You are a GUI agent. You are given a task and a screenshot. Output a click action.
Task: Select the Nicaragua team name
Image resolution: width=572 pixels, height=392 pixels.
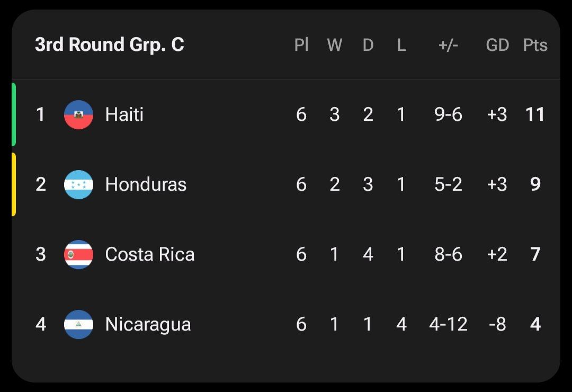point(148,324)
